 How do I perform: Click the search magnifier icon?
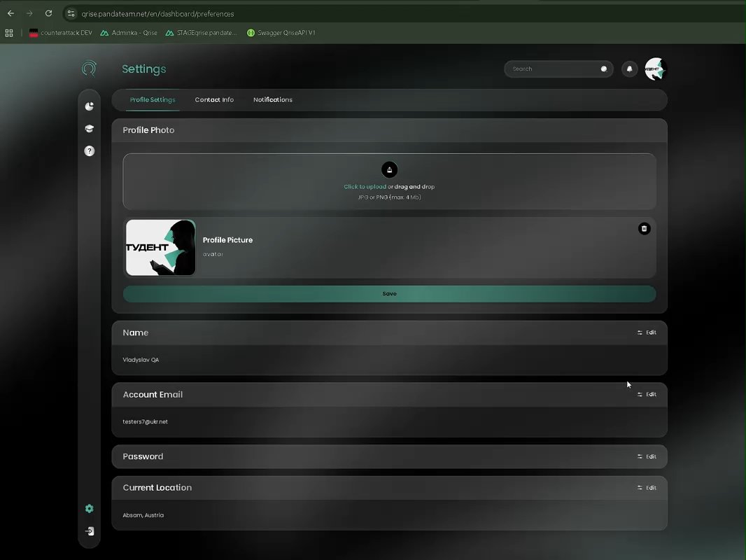pyautogui.click(x=604, y=69)
